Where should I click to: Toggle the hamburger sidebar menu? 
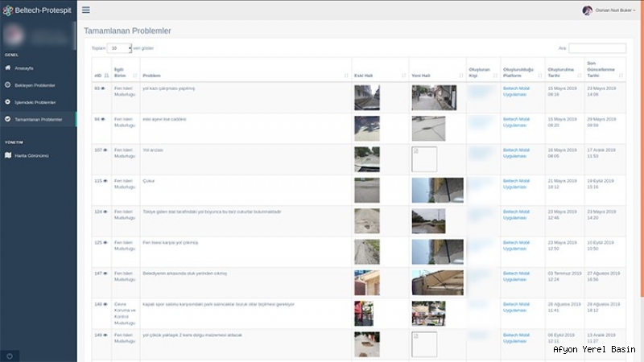coord(86,10)
